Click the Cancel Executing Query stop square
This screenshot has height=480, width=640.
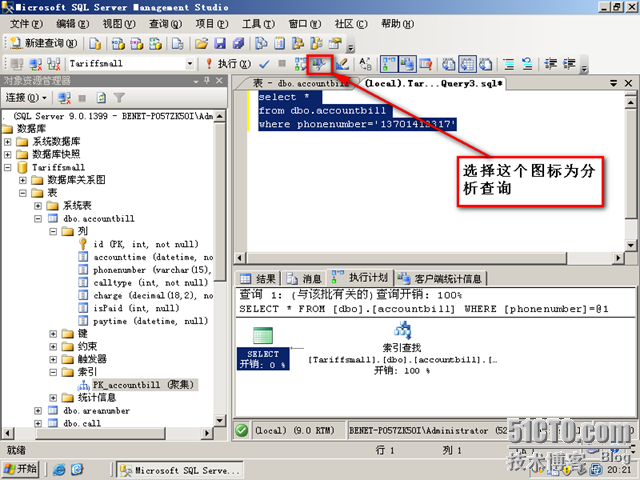tap(282, 63)
